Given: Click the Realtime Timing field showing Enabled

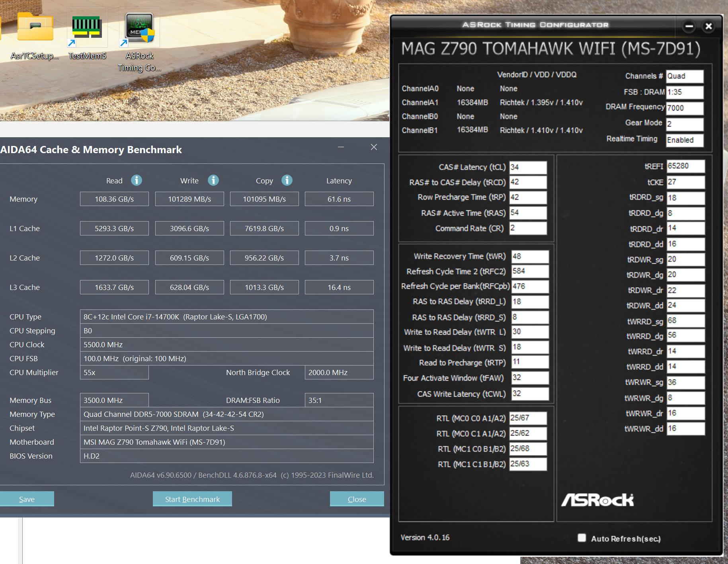Looking at the screenshot, I should click(685, 140).
